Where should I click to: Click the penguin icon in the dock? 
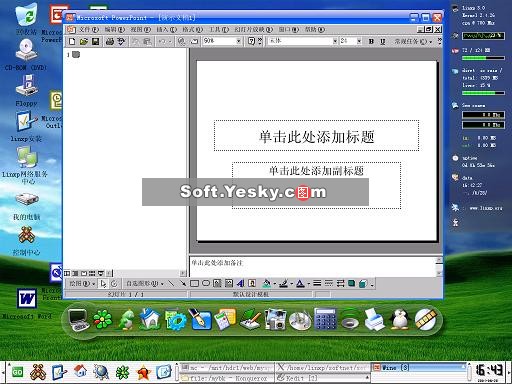coord(400,319)
